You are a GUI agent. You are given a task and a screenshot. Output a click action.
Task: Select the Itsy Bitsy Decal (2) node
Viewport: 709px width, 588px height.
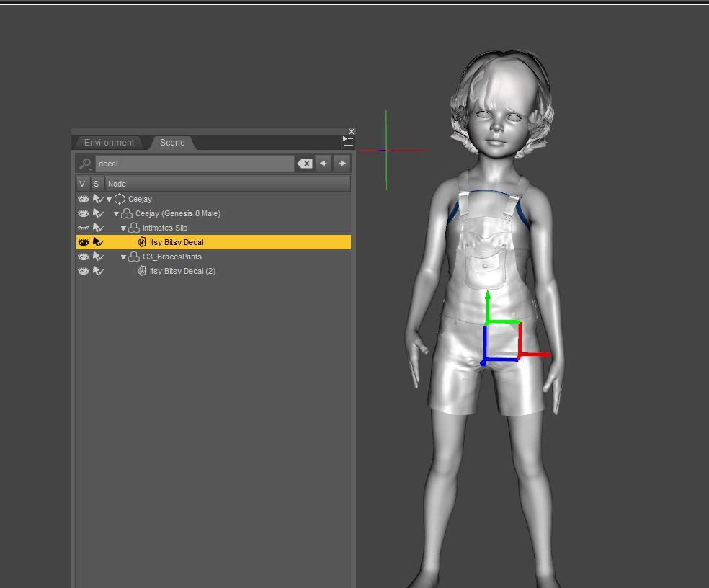pos(181,270)
